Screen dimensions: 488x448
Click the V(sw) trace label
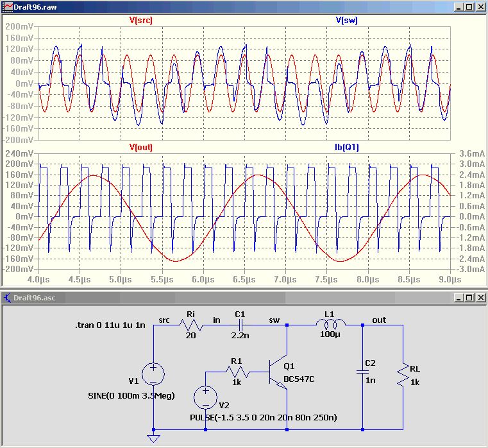pos(346,20)
